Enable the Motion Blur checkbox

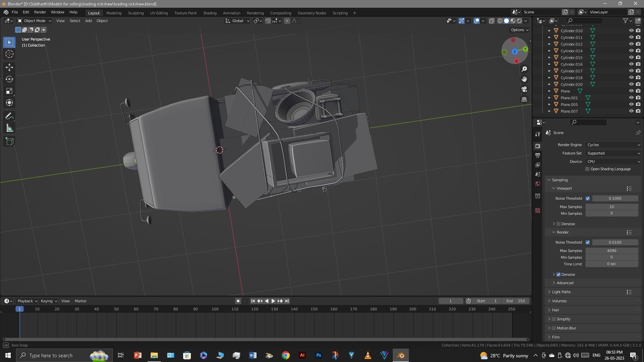(554, 328)
